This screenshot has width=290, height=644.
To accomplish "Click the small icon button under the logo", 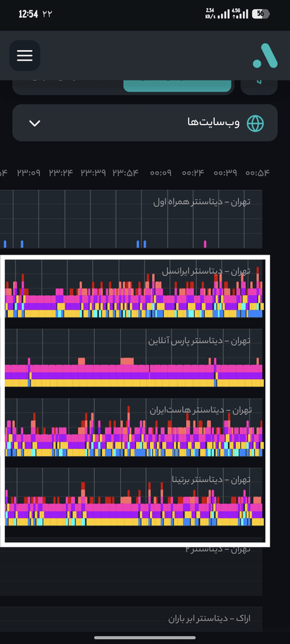I will (x=259, y=86).
